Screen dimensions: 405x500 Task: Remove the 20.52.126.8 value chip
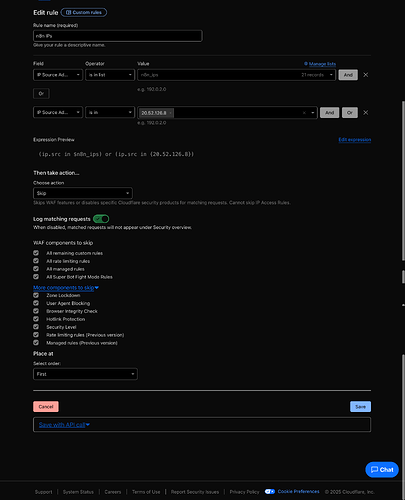171,113
